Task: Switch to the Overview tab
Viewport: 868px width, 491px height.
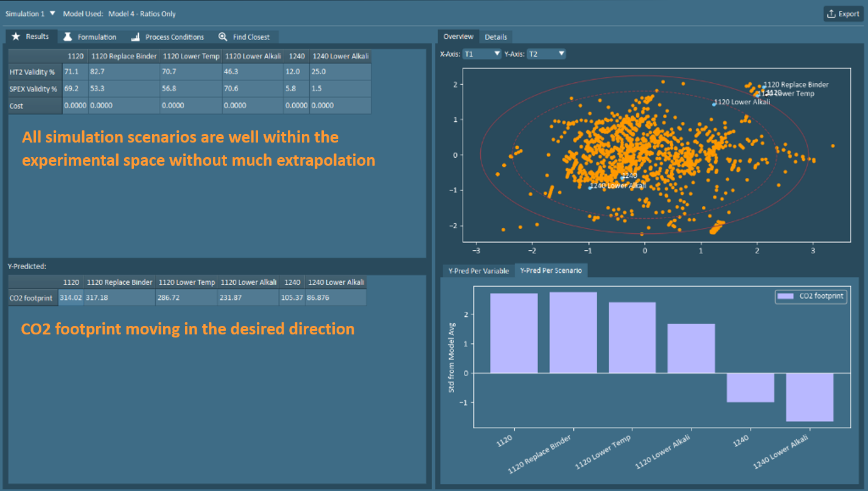Action: point(458,37)
